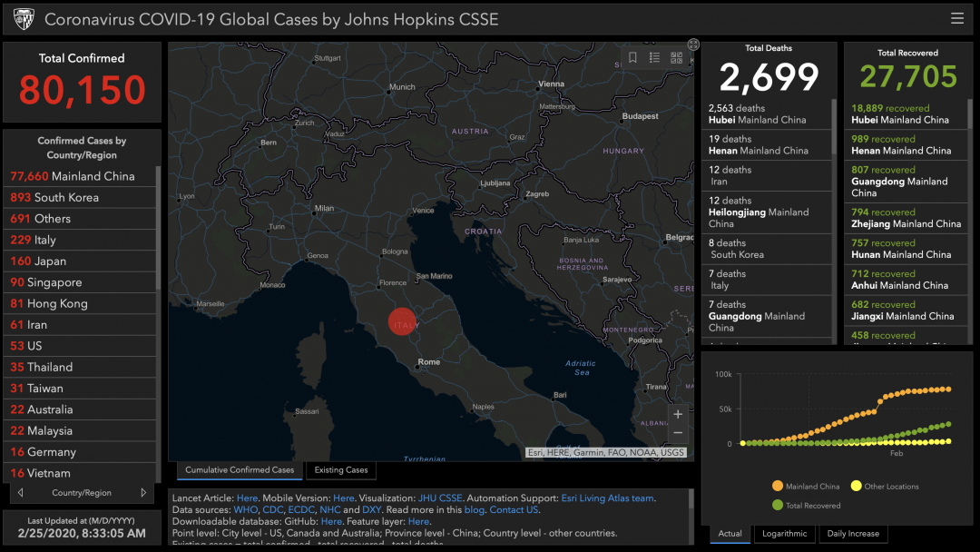This screenshot has width=980, height=552.
Task: Select 229 Italy row
Action: [x=79, y=240]
